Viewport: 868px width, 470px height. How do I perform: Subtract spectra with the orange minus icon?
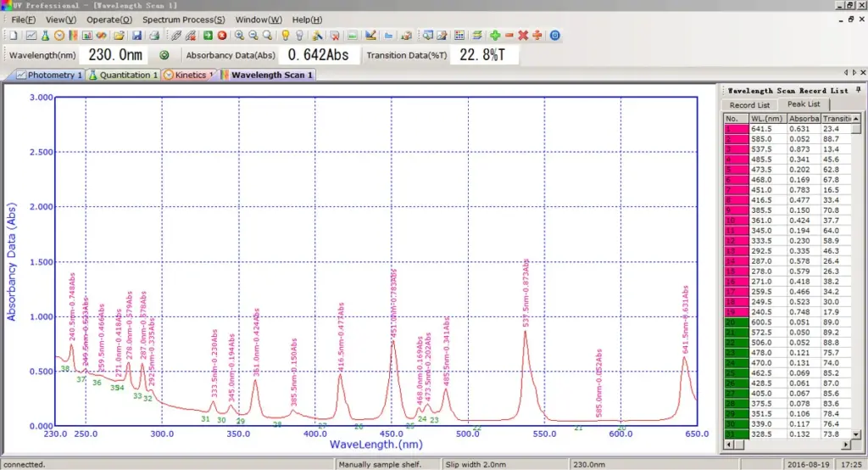[509, 36]
